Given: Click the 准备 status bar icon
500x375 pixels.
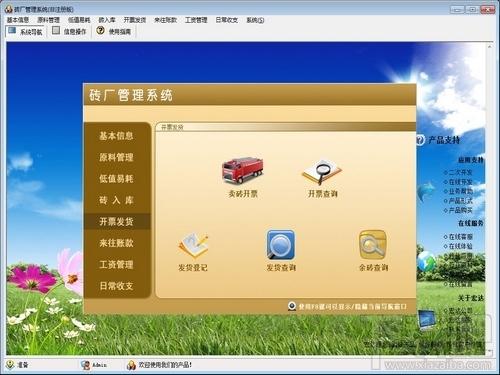Looking at the screenshot, I should pyautogui.click(x=10, y=365).
